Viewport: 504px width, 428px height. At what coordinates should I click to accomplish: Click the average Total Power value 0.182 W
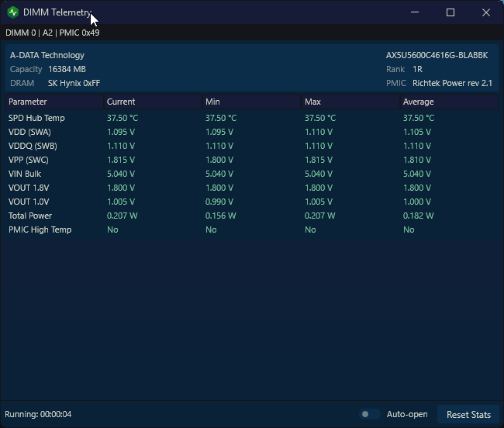[419, 216]
